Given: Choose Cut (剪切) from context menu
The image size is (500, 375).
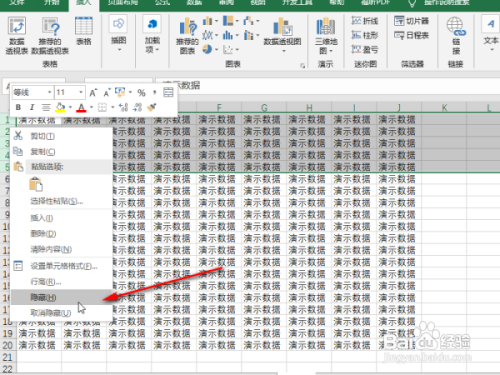Looking at the screenshot, I should click(61, 136).
